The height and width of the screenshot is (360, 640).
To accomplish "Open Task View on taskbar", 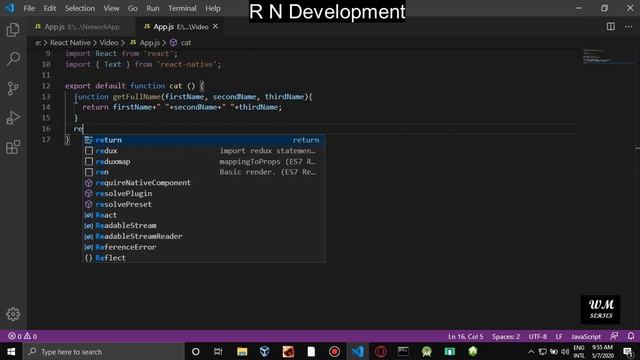I will [218, 351].
